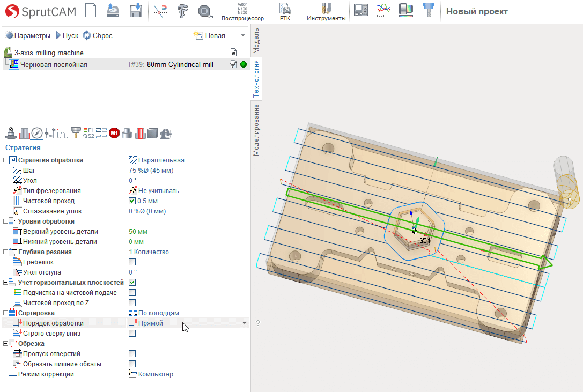Toggle Учет горизонтальных плоскостей checkbox
Image resolution: width=583 pixels, height=392 pixels.
[132, 282]
